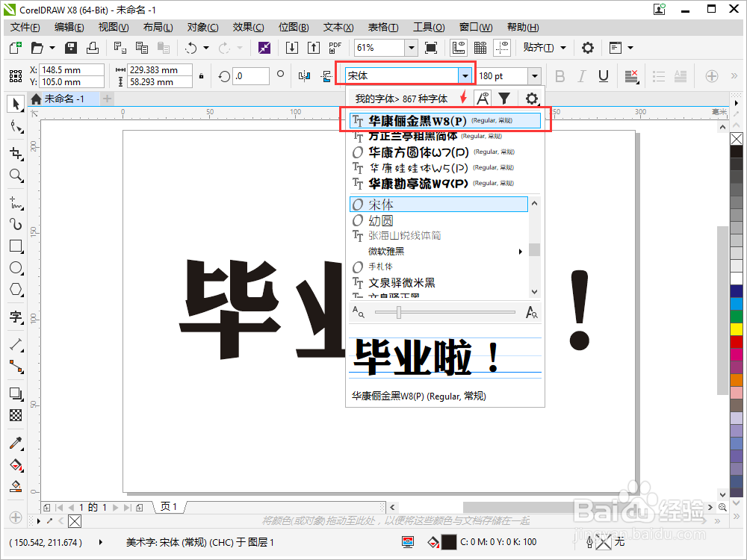Select the Color Eyedropper tool

click(16, 444)
